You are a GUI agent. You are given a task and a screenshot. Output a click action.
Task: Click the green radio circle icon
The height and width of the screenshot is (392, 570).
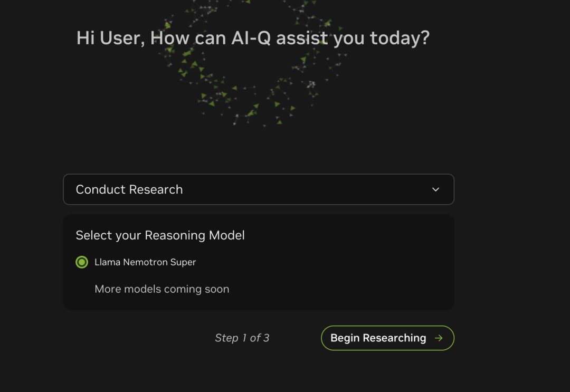point(82,262)
